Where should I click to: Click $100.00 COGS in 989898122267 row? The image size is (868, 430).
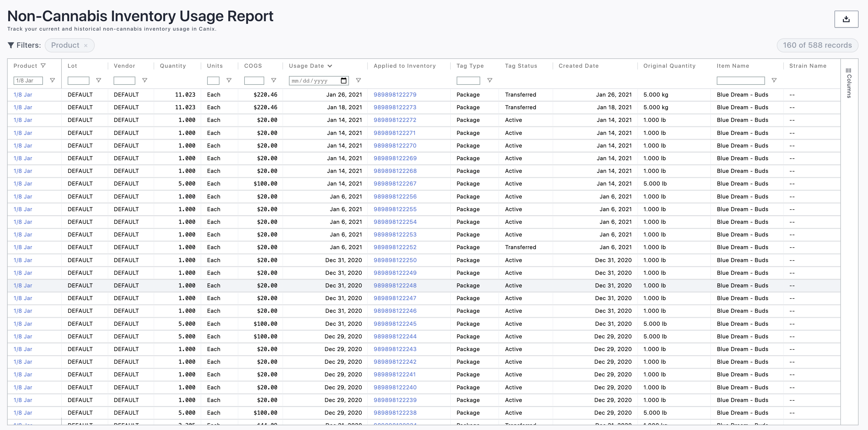pos(265,184)
